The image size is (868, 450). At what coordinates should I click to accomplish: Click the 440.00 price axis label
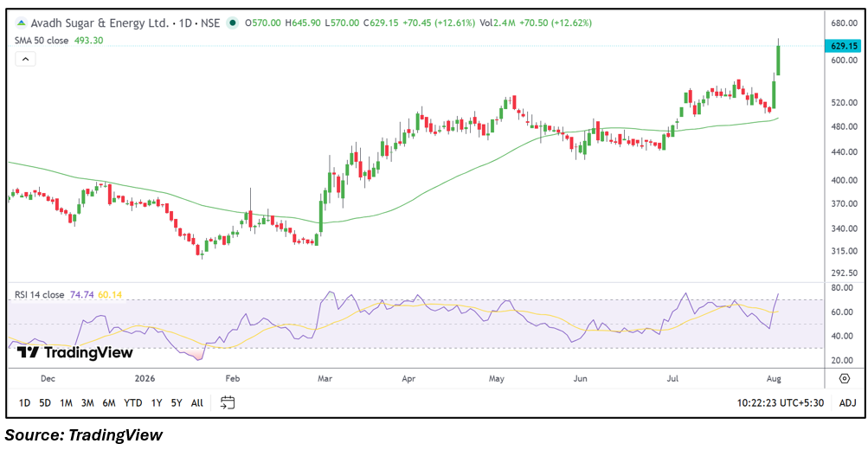844,151
